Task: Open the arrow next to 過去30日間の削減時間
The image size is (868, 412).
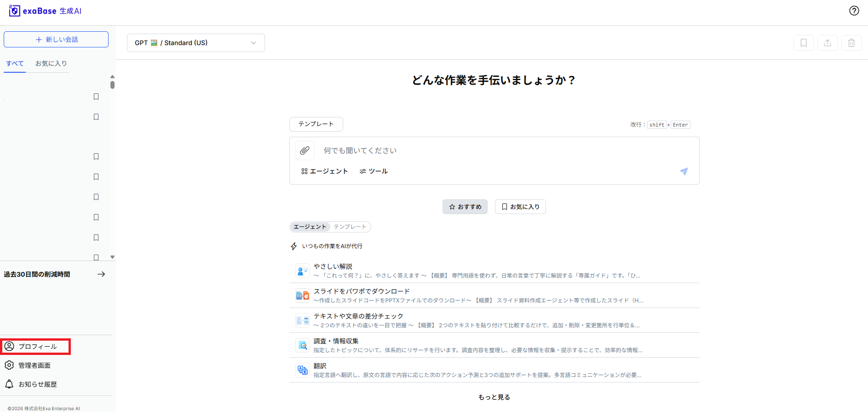Action: point(101,274)
